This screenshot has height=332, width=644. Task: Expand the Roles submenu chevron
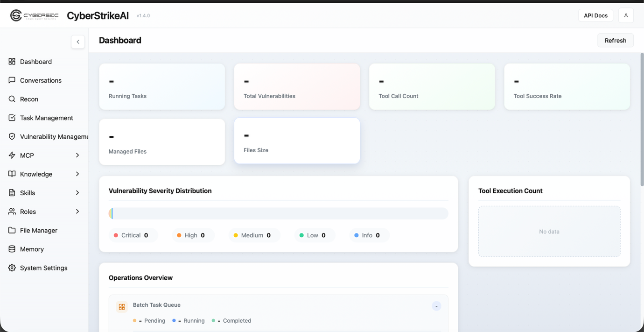[x=77, y=211]
